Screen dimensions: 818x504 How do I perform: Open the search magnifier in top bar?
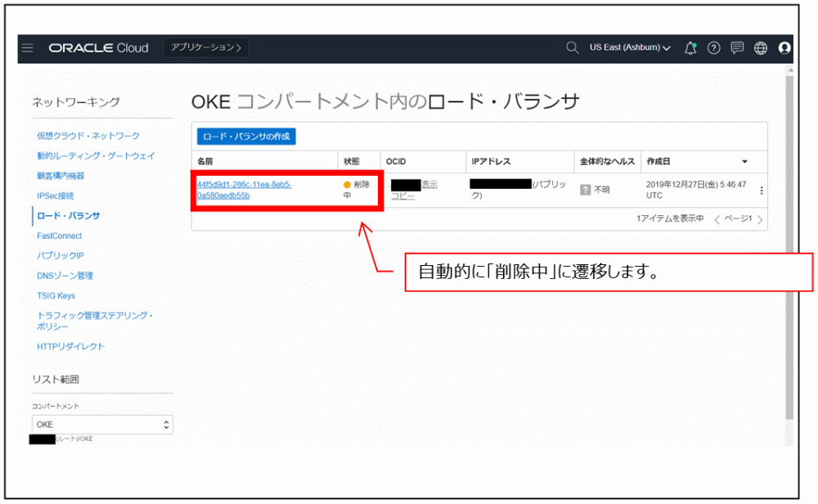tap(572, 47)
